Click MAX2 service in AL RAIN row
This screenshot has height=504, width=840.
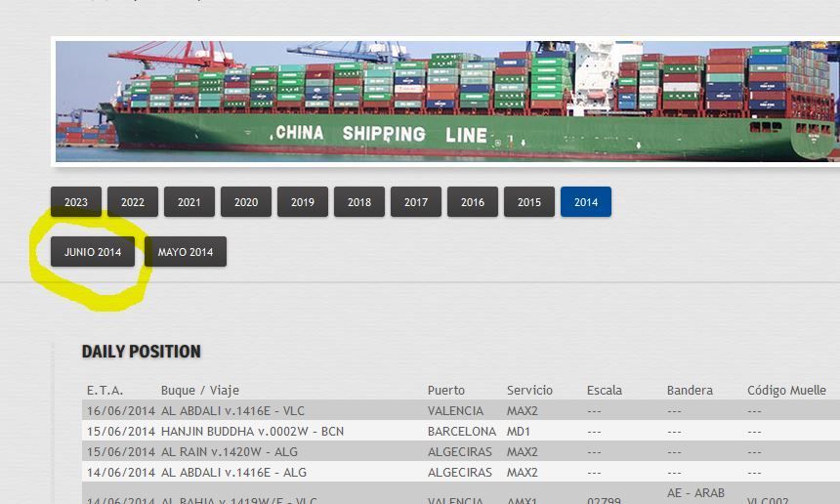[523, 451]
